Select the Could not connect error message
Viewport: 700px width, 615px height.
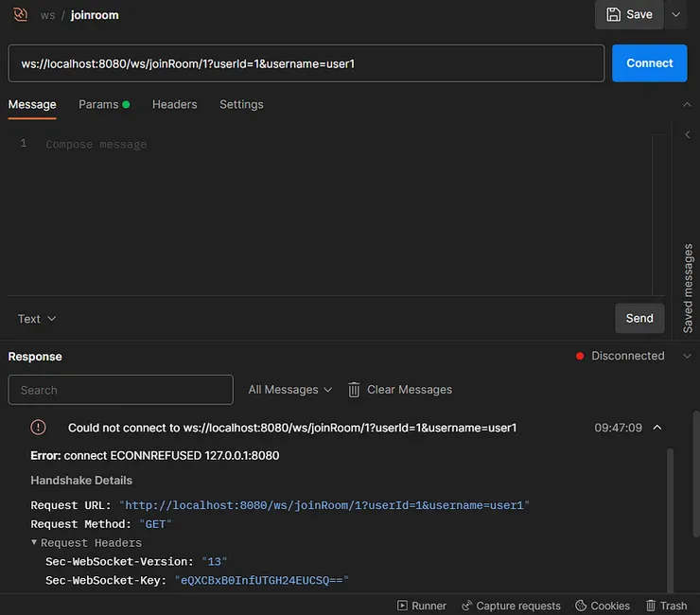292,428
